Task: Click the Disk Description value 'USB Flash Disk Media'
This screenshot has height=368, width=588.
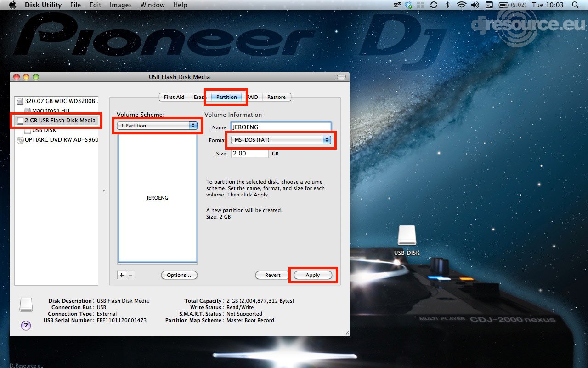Action: pyautogui.click(x=123, y=301)
